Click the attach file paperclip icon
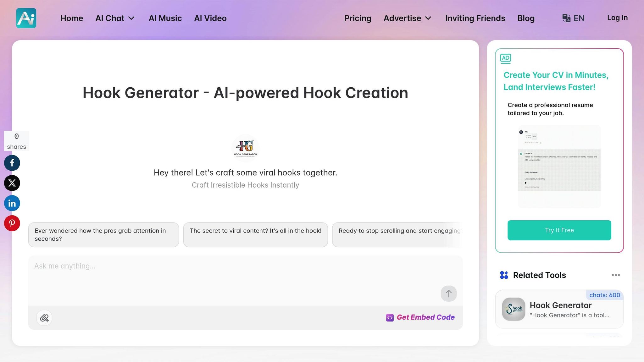Screen dimensions: 644x362 44,318
